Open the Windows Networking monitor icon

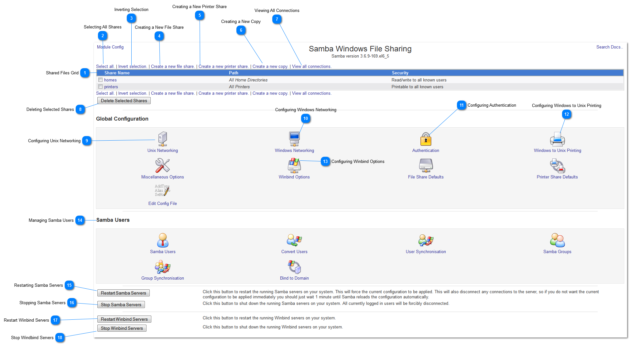(294, 139)
